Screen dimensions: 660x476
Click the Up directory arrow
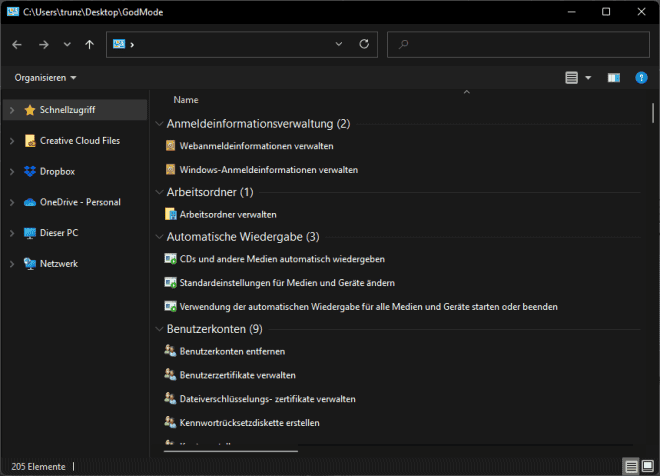(x=90, y=45)
